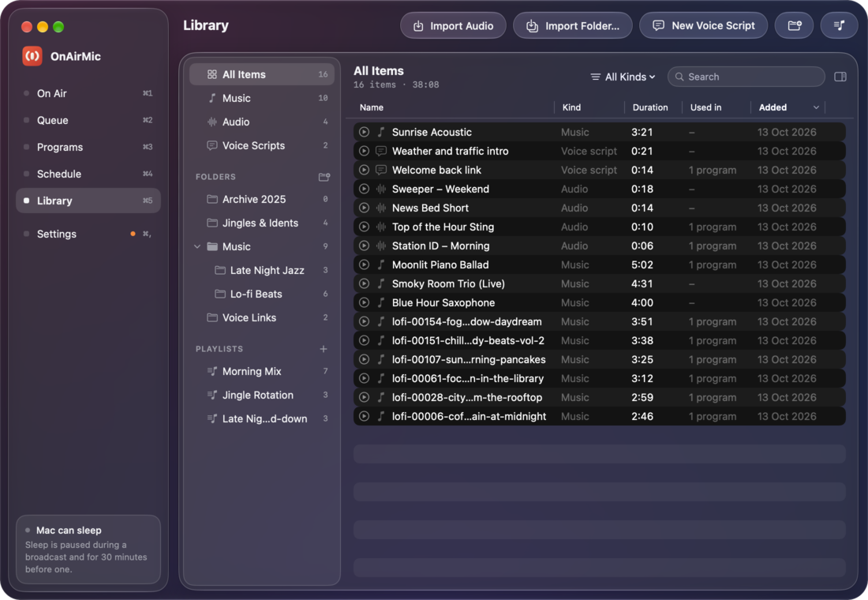
Task: Click the new playlist toolbar icon
Action: [840, 25]
